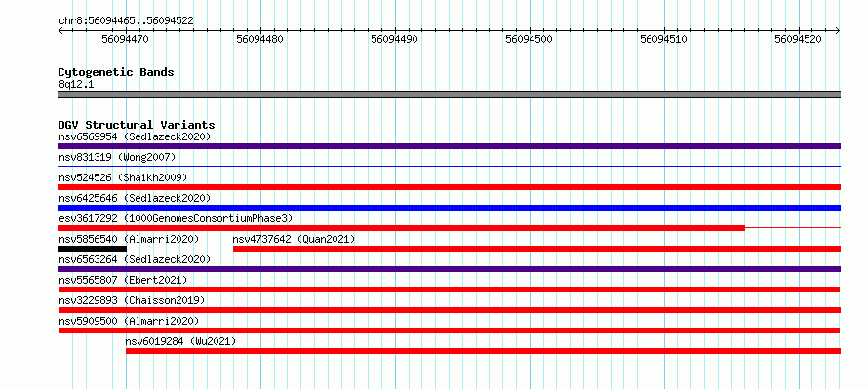Open nsv6563264 (Sedlazeck2020) label
This screenshot has height=389, width=868.
click(x=135, y=259)
